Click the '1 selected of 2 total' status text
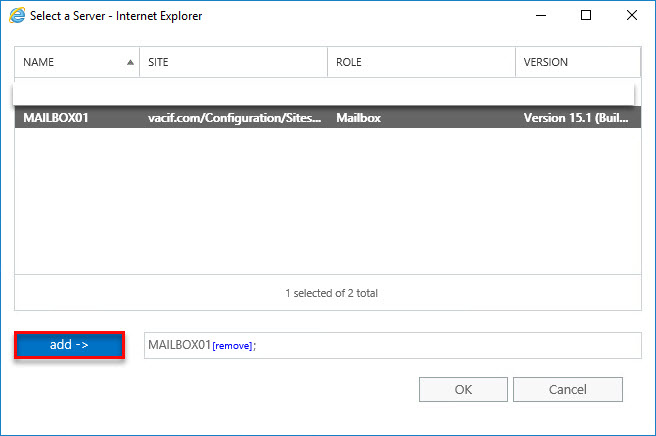Screen dimensions: 656x436 point(331,293)
